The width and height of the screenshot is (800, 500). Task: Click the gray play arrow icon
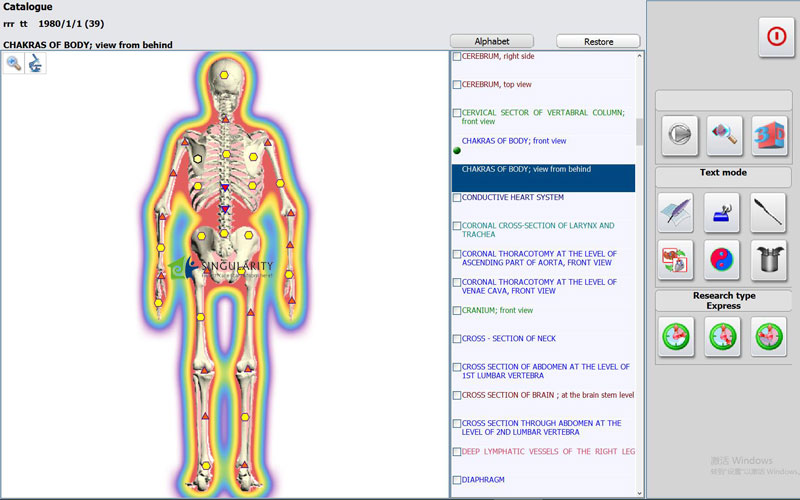coord(679,135)
